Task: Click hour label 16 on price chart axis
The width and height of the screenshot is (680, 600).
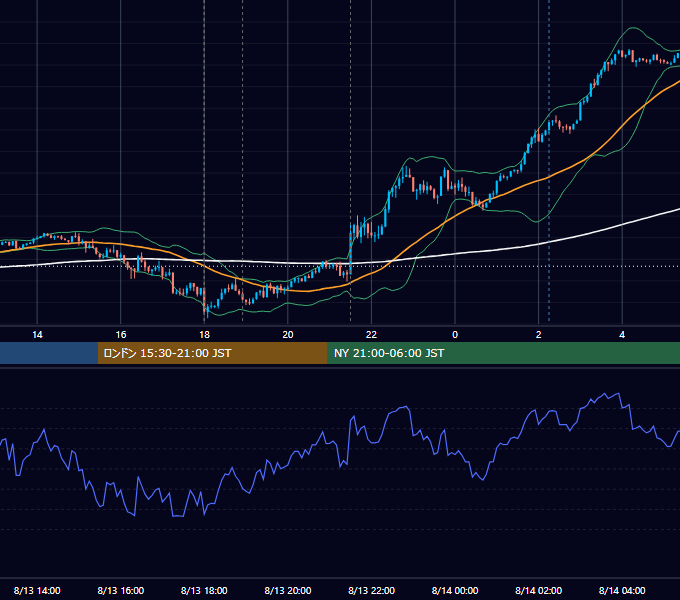Action: pyautogui.click(x=121, y=335)
